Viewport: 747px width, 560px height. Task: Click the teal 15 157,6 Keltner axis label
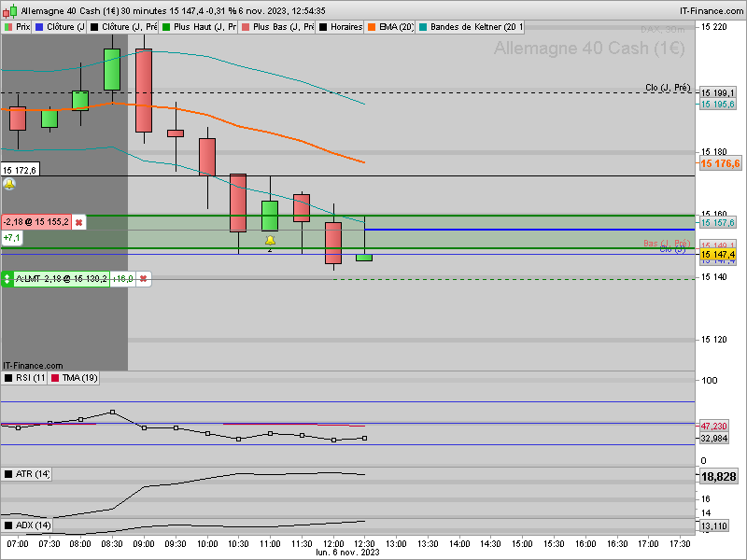(717, 223)
